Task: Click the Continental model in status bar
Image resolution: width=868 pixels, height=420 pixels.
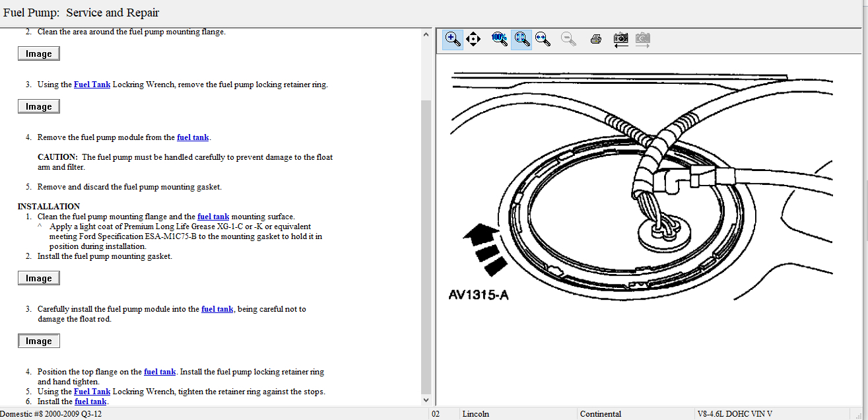Action: coord(600,414)
